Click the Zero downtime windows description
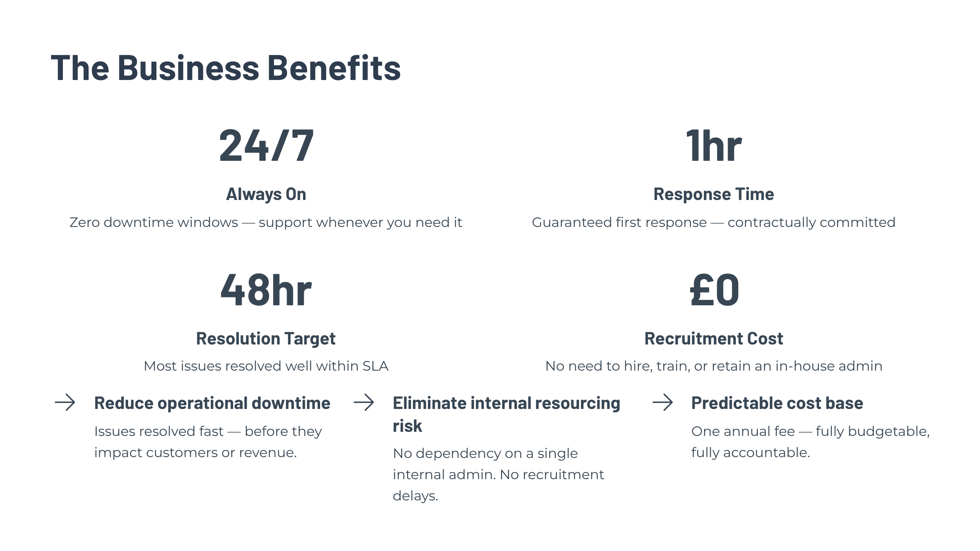 pyautogui.click(x=266, y=222)
